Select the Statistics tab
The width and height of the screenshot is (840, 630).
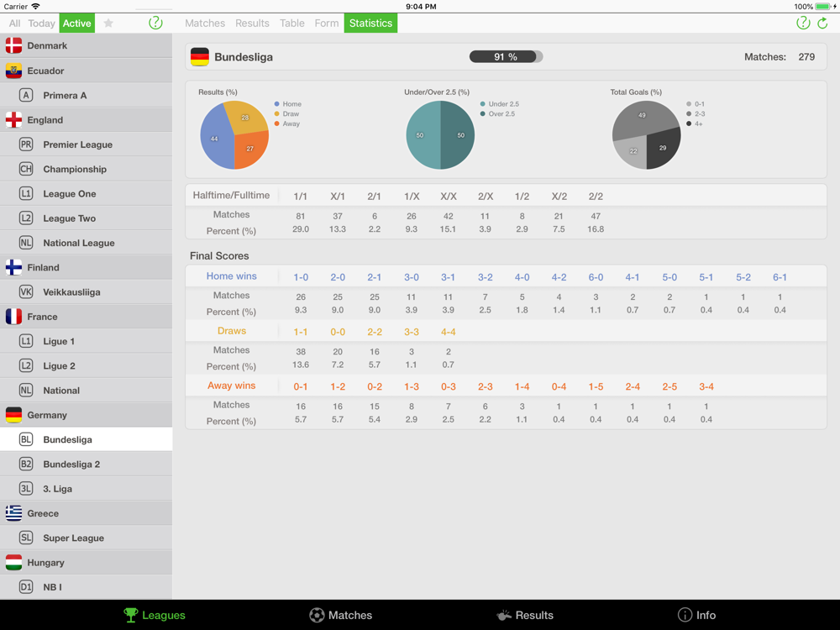click(x=370, y=23)
